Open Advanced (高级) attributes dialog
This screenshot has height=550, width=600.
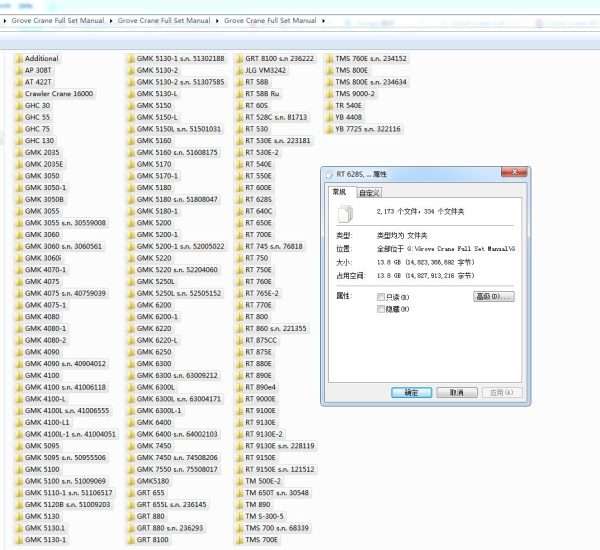pos(494,296)
